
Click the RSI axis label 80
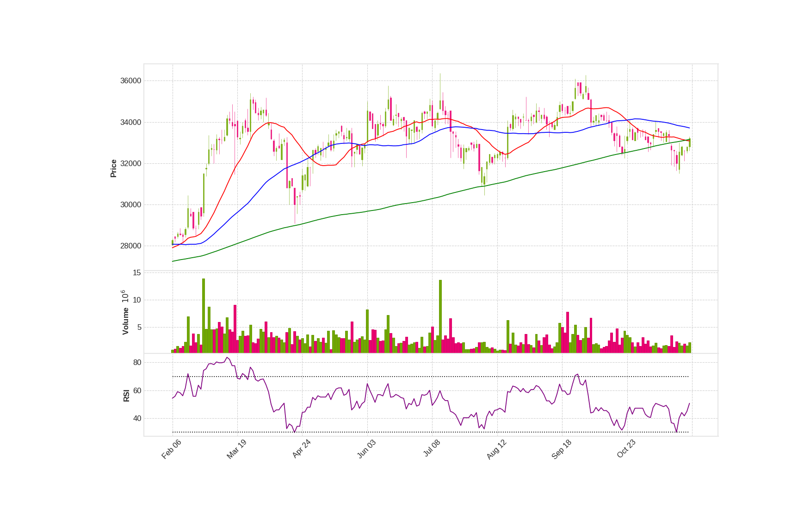coord(137,363)
